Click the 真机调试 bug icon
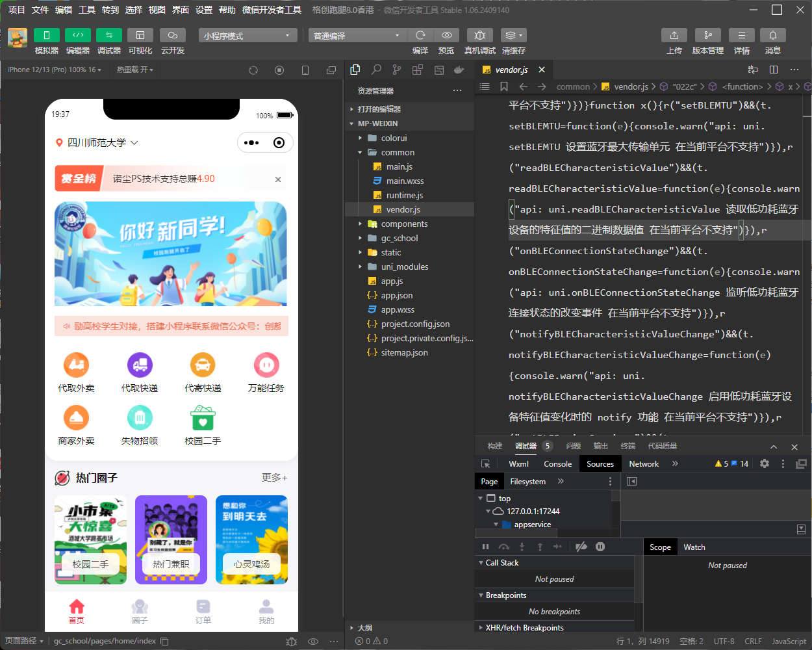 coord(479,35)
